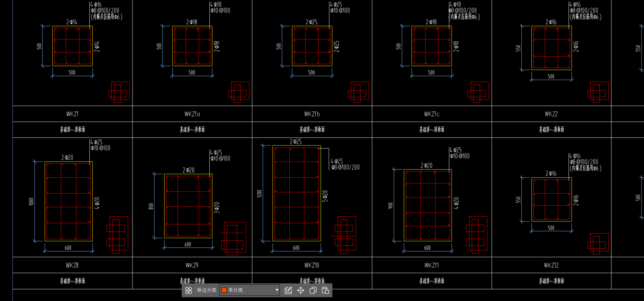This screenshot has height=301, width=644.
Task: Click the stirrup detail sketch in WKZ9 cell
Action: [x=234, y=239]
